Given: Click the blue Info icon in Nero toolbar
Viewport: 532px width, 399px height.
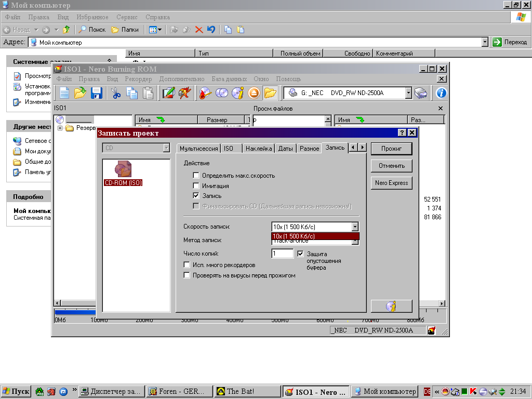Looking at the screenshot, I should (x=441, y=92).
